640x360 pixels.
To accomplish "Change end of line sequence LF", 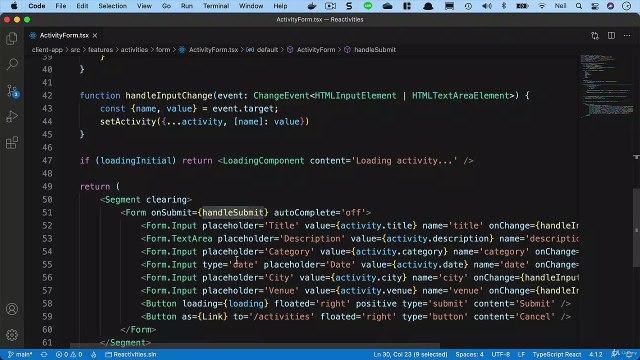I will pos(521,354).
